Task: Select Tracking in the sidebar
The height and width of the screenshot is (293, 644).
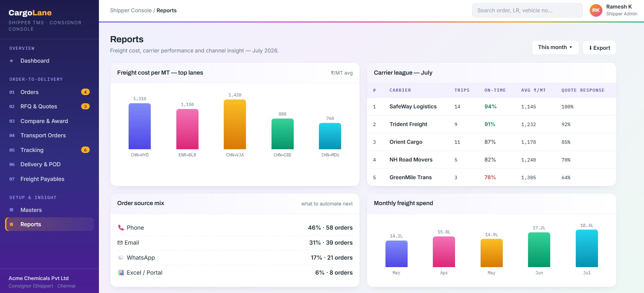Action: (x=49, y=150)
